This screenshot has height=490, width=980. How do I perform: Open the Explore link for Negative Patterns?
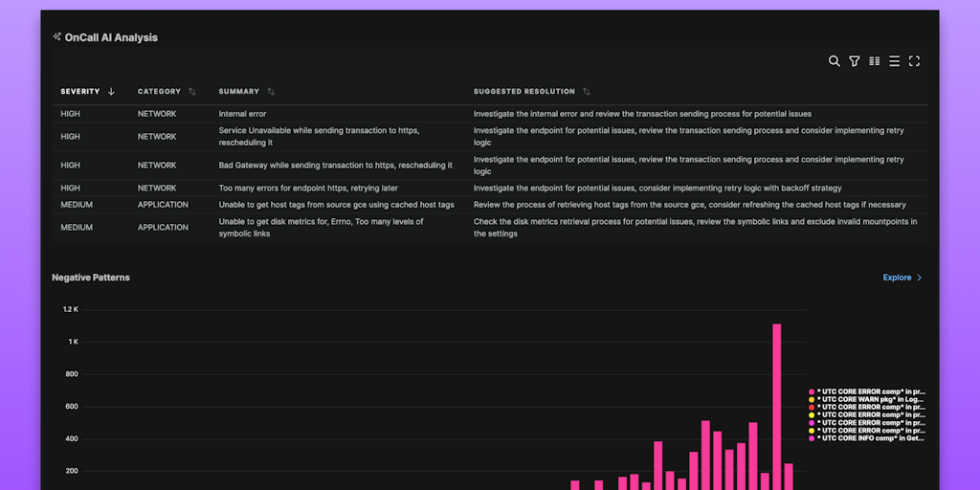897,278
